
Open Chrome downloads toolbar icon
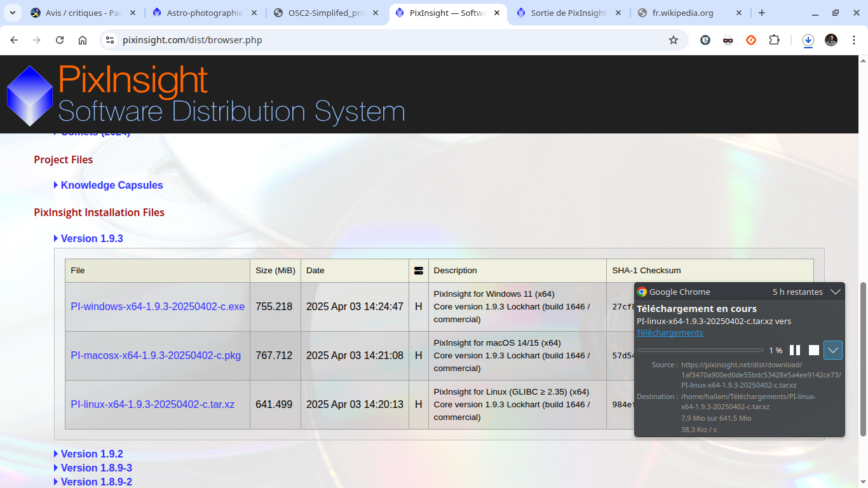pos(808,40)
